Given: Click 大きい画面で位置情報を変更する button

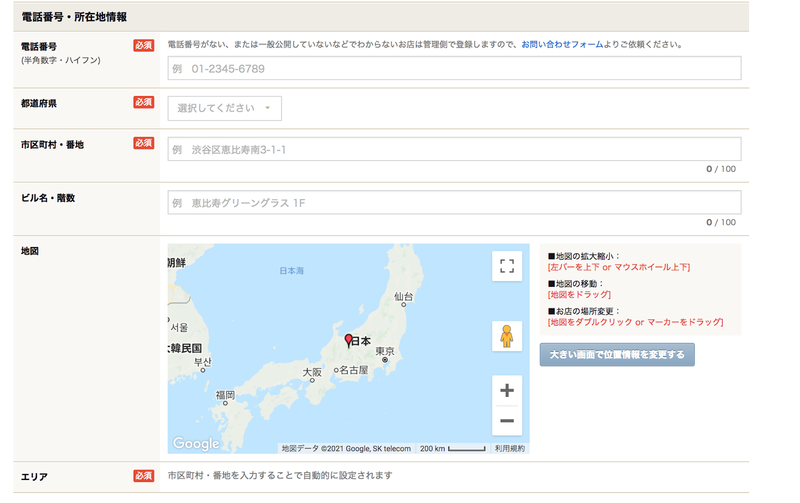Looking at the screenshot, I should click(617, 355).
